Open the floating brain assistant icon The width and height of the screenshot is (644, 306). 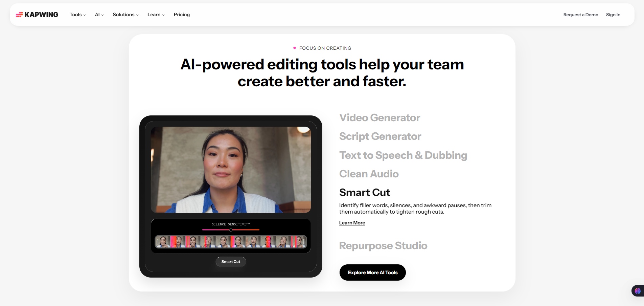[638, 291]
